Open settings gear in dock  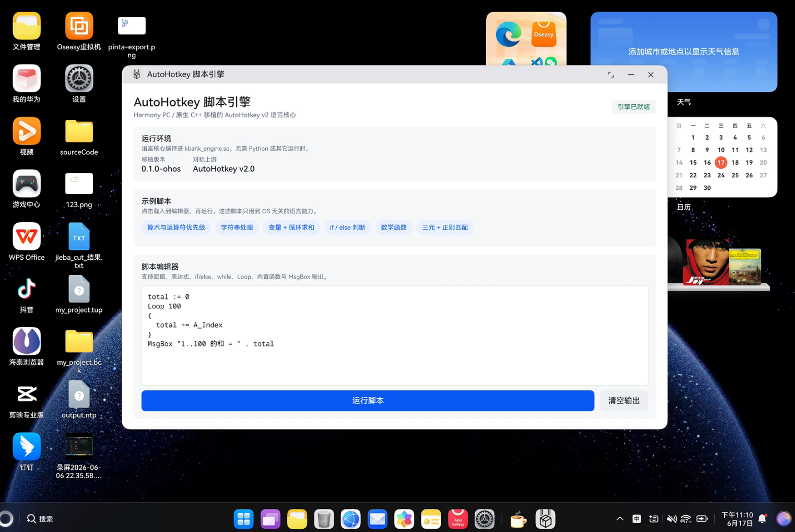(484, 519)
